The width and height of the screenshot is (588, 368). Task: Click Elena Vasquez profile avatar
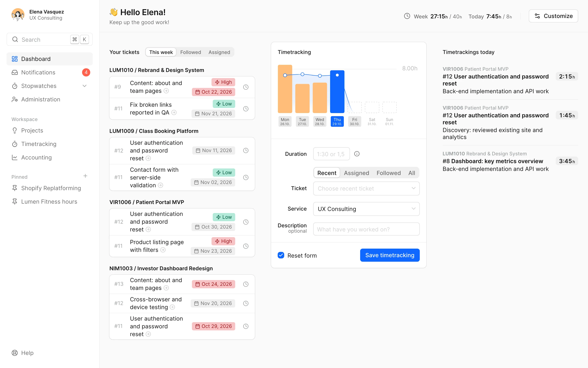[18, 15]
